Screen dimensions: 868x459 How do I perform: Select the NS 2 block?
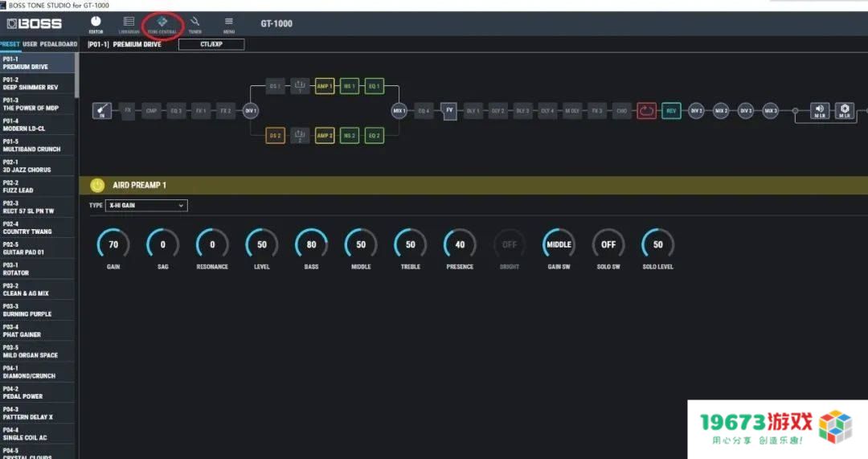[x=350, y=136]
